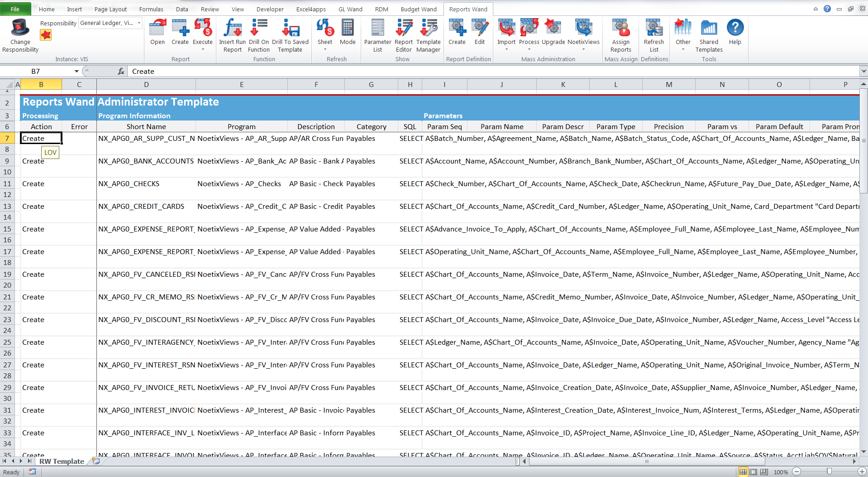Insert a new worksheet tab

point(96,461)
